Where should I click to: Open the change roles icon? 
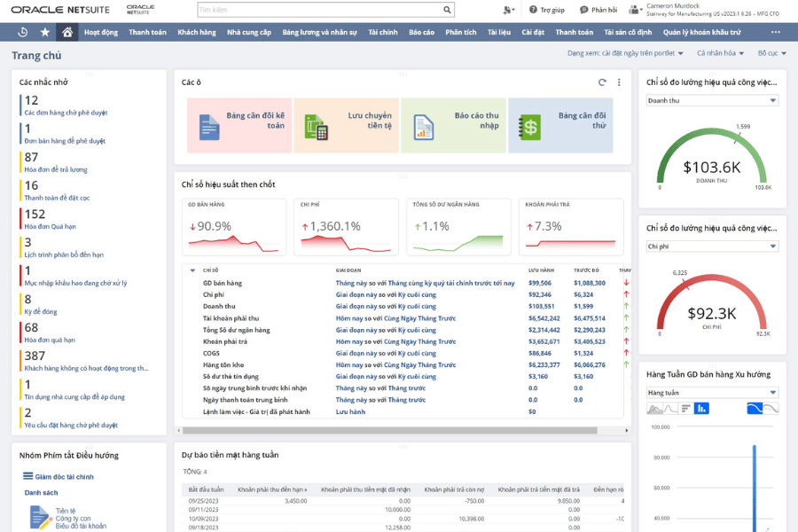[635, 10]
